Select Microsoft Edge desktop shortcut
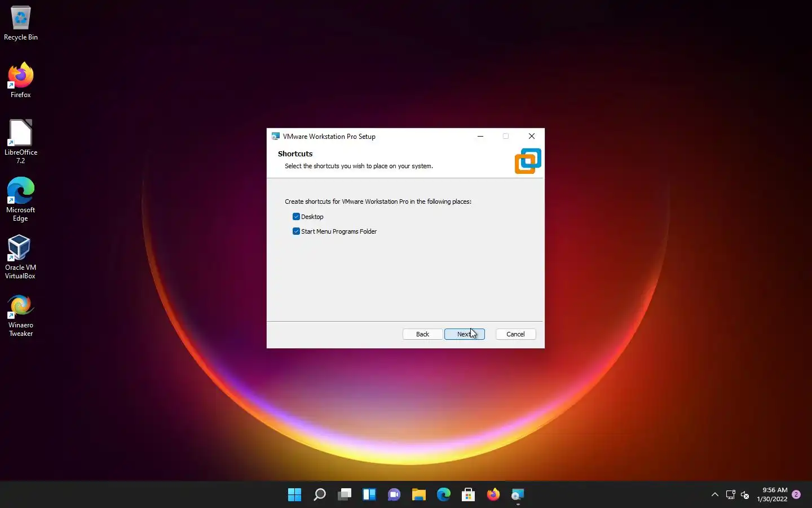Image resolution: width=812 pixels, height=508 pixels. tap(21, 199)
